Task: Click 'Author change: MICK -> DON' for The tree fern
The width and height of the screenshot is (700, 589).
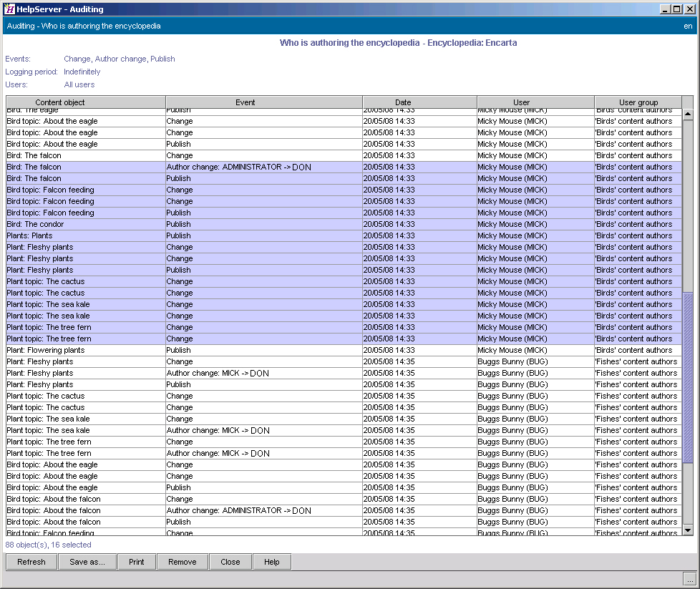Action: (x=218, y=453)
